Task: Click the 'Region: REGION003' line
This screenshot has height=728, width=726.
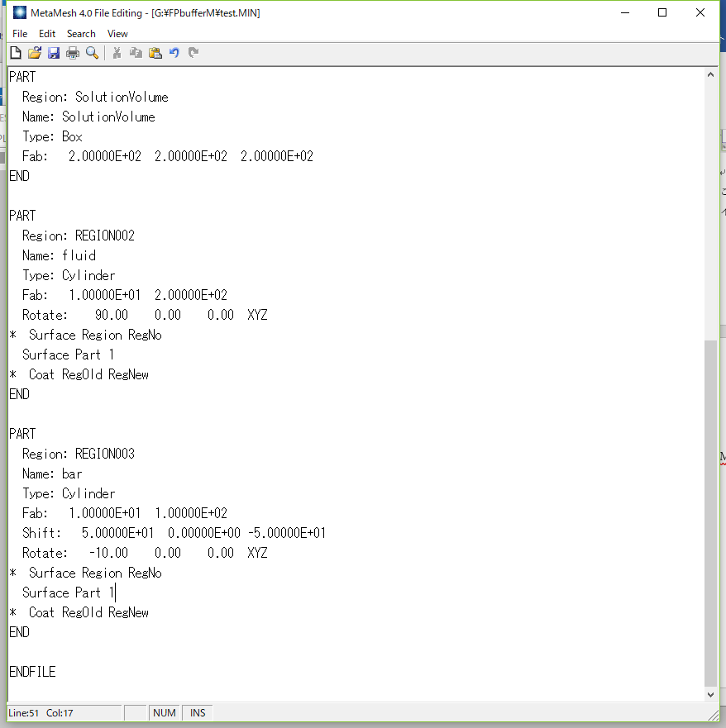Action: [x=79, y=454]
